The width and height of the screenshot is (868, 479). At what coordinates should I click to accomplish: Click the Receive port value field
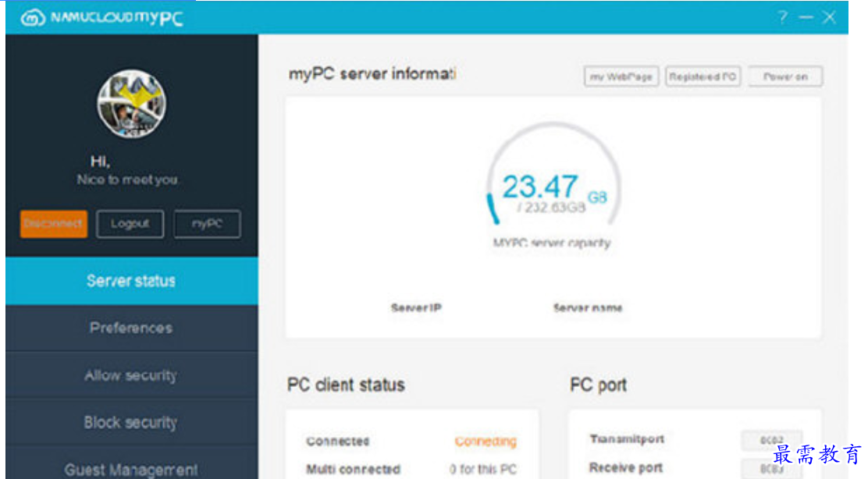(771, 469)
